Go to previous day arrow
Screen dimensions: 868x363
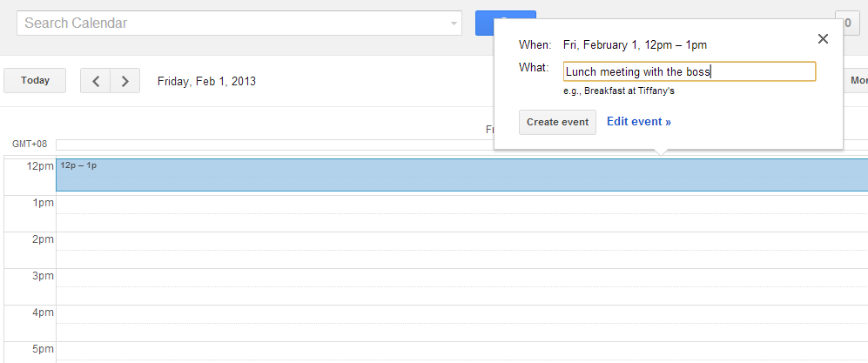pyautogui.click(x=96, y=81)
